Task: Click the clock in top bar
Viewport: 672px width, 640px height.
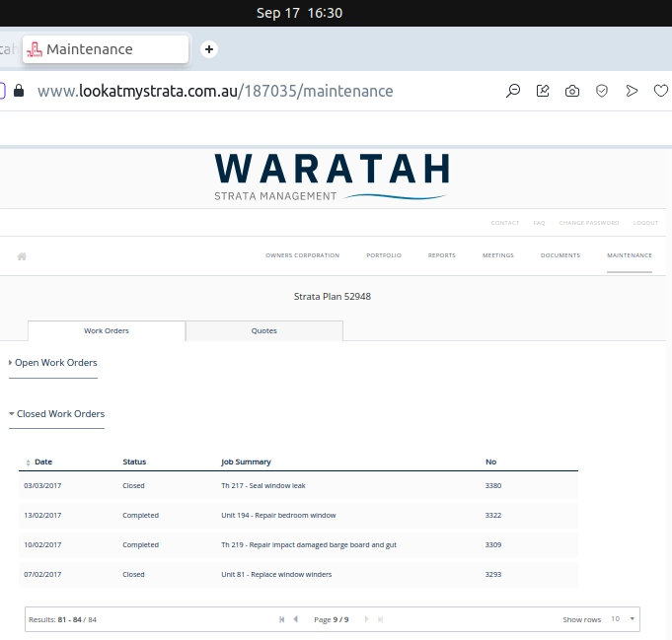Action: pyautogui.click(x=300, y=13)
